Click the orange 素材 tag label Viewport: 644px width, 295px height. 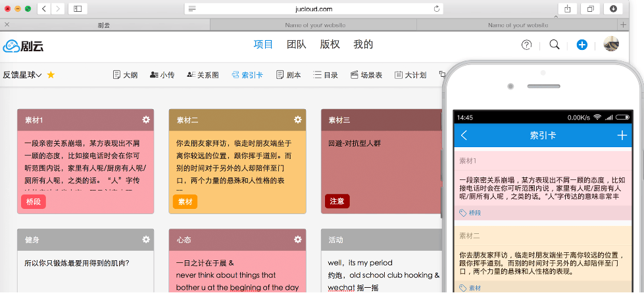click(x=185, y=202)
